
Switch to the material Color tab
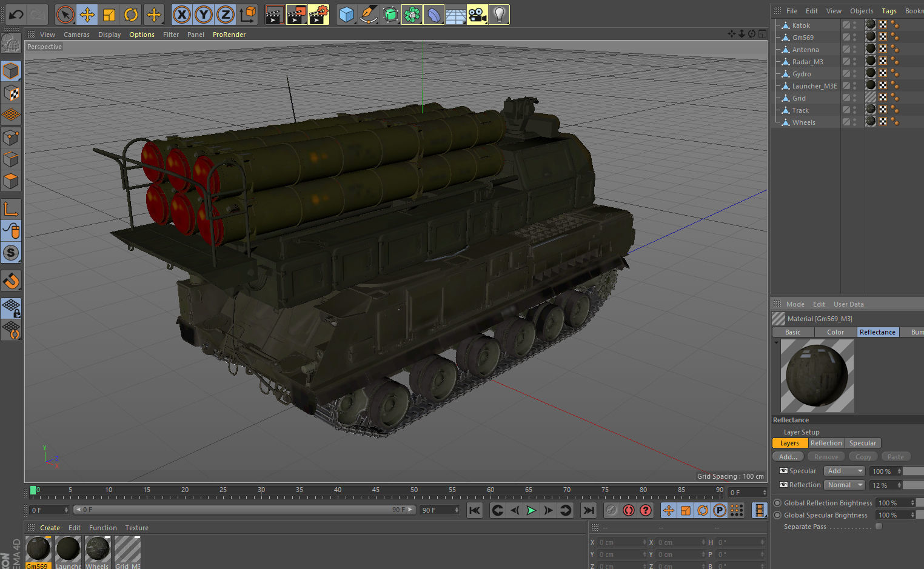coord(835,332)
